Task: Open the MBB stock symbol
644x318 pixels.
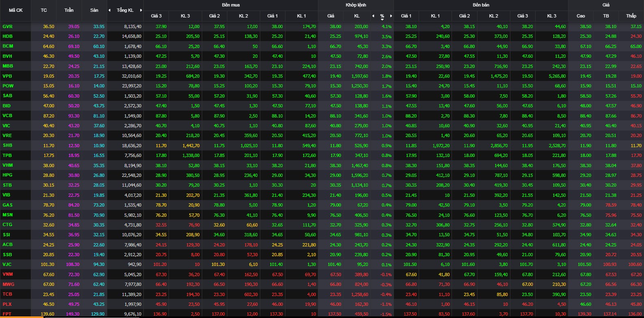Action: pos(8,66)
